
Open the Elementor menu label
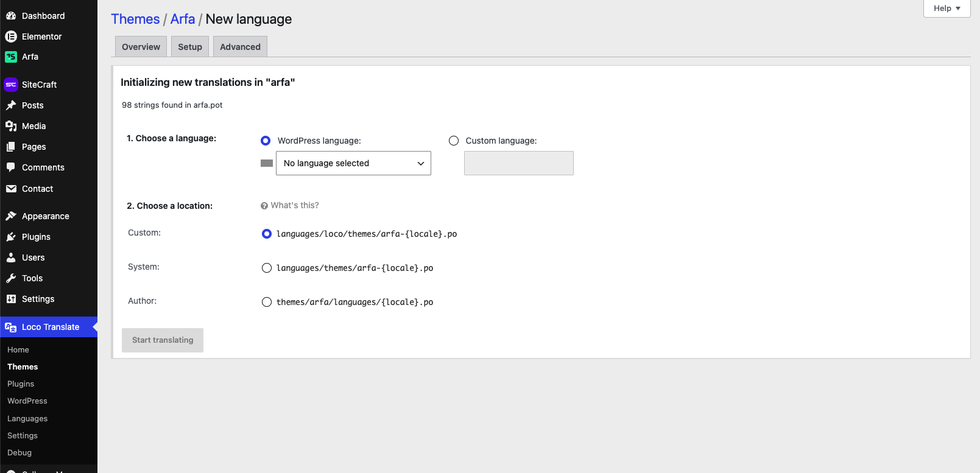click(x=42, y=37)
